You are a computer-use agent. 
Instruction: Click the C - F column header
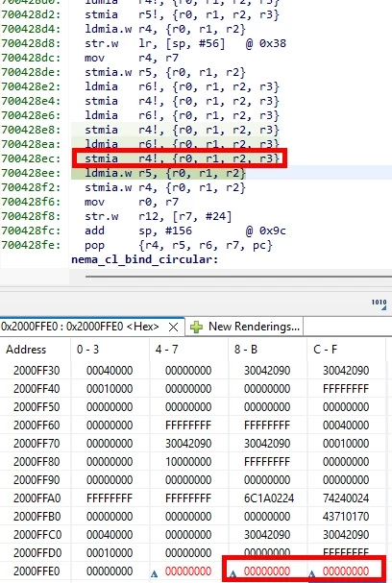[326, 350]
